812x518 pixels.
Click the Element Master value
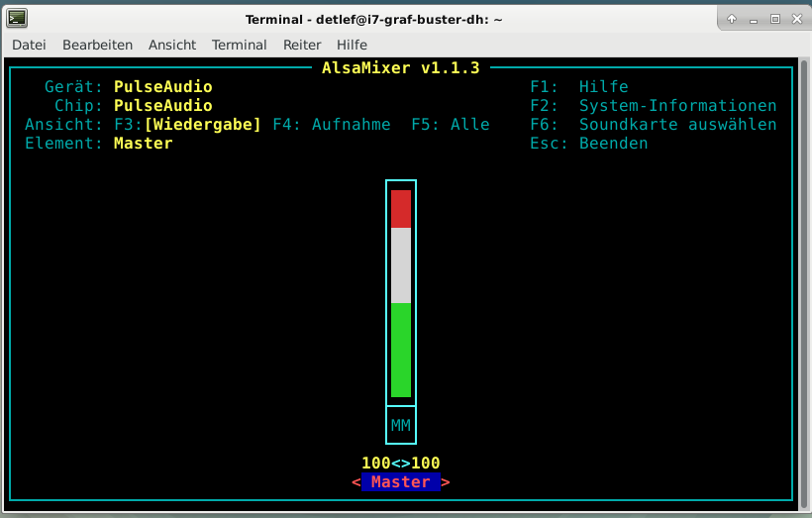[143, 143]
